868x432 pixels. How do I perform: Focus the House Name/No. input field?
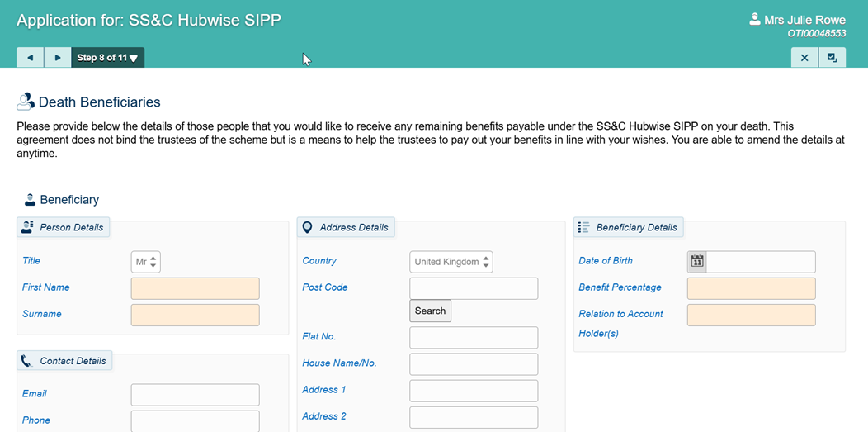(x=474, y=364)
